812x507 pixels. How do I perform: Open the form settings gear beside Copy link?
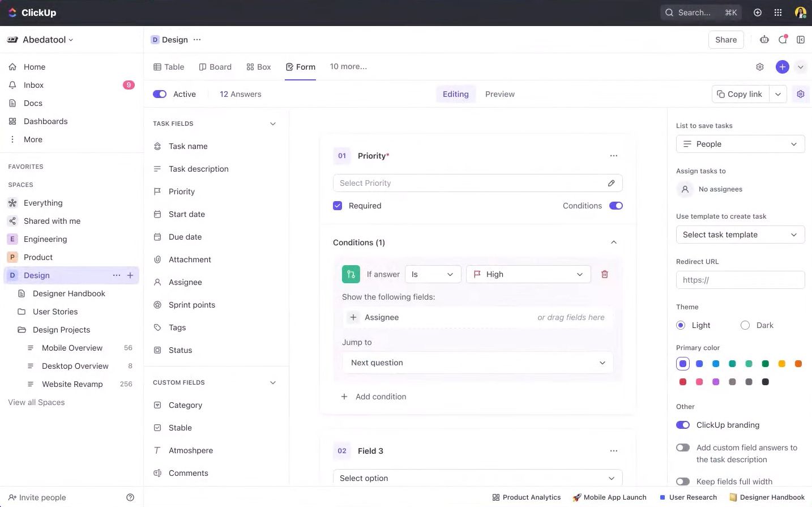tap(800, 94)
